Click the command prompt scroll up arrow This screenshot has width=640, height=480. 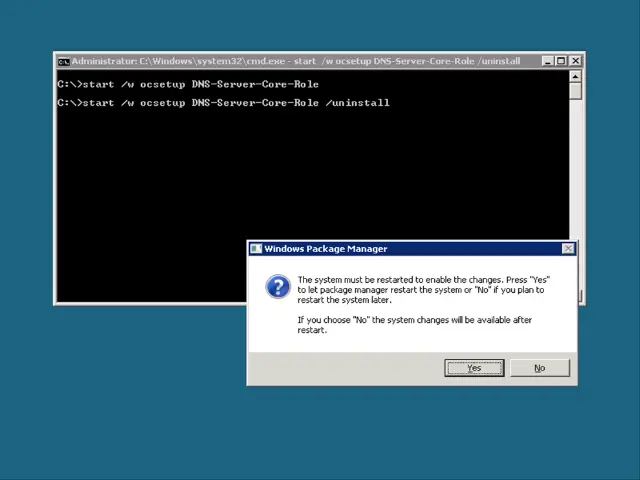[x=575, y=76]
